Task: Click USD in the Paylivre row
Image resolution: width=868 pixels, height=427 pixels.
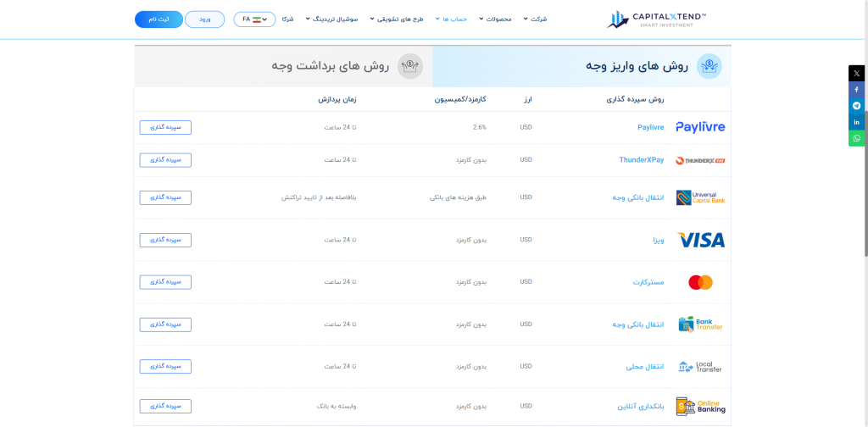Action: (x=526, y=127)
